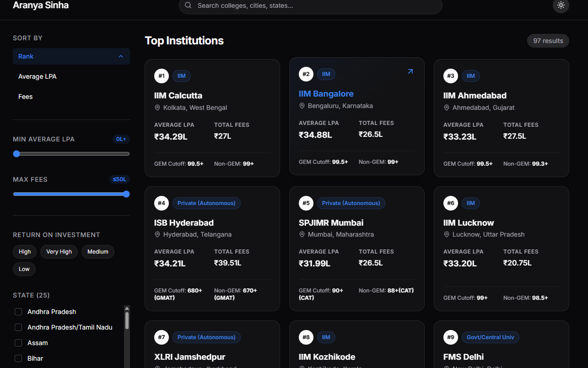Open the XLRI Jamshedpur card title
This screenshot has width=588, height=368.
pos(190,357)
